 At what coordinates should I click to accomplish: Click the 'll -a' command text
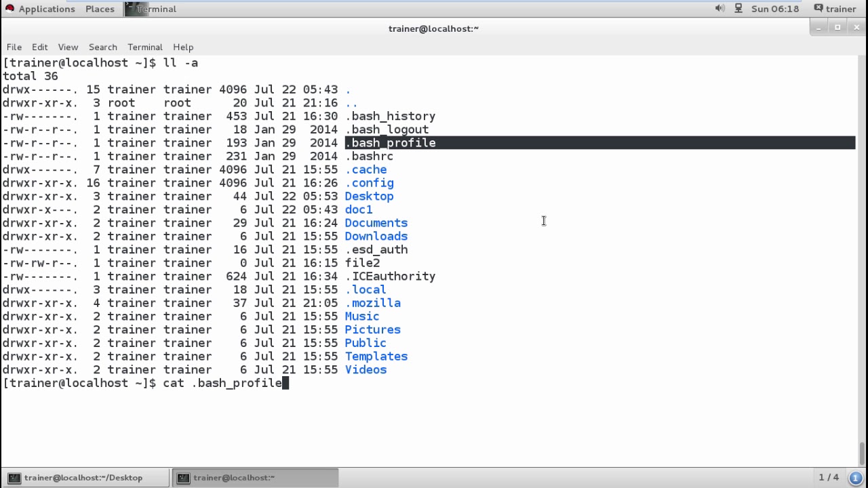tap(180, 62)
